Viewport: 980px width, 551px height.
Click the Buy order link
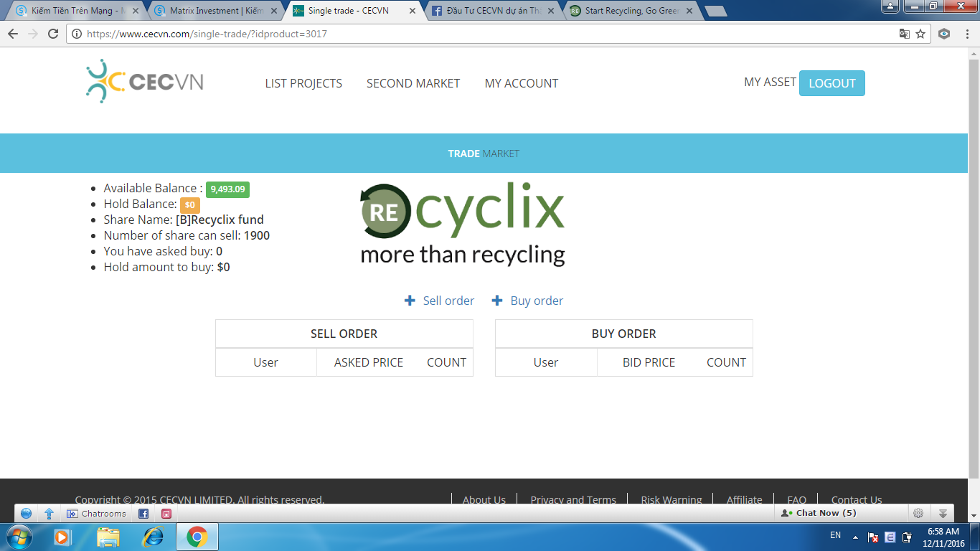point(537,301)
